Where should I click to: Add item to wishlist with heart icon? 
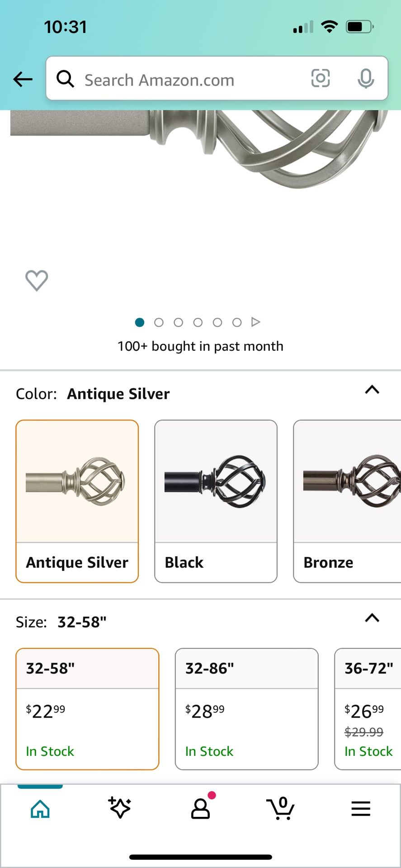click(x=37, y=280)
